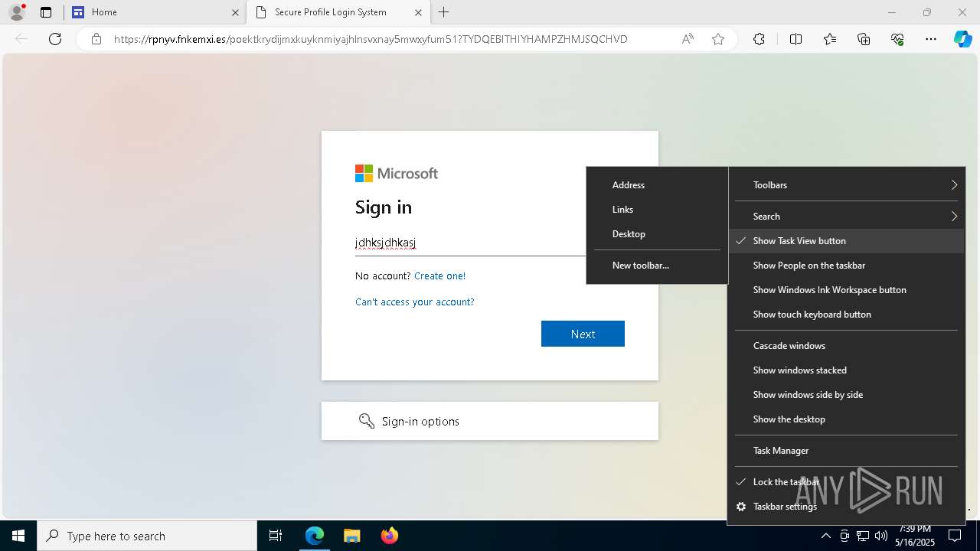The width and height of the screenshot is (980, 551).
Task: Open the Windows Start button
Action: [x=18, y=536]
